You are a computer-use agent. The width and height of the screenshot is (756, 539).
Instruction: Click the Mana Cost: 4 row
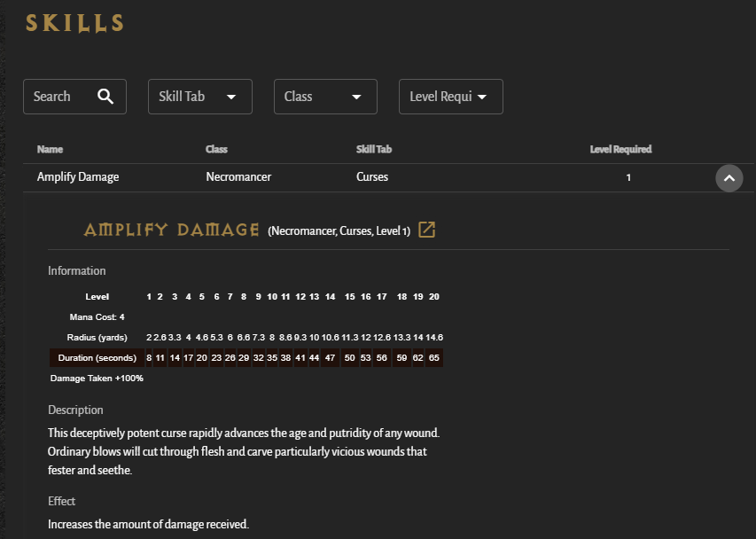tap(97, 316)
